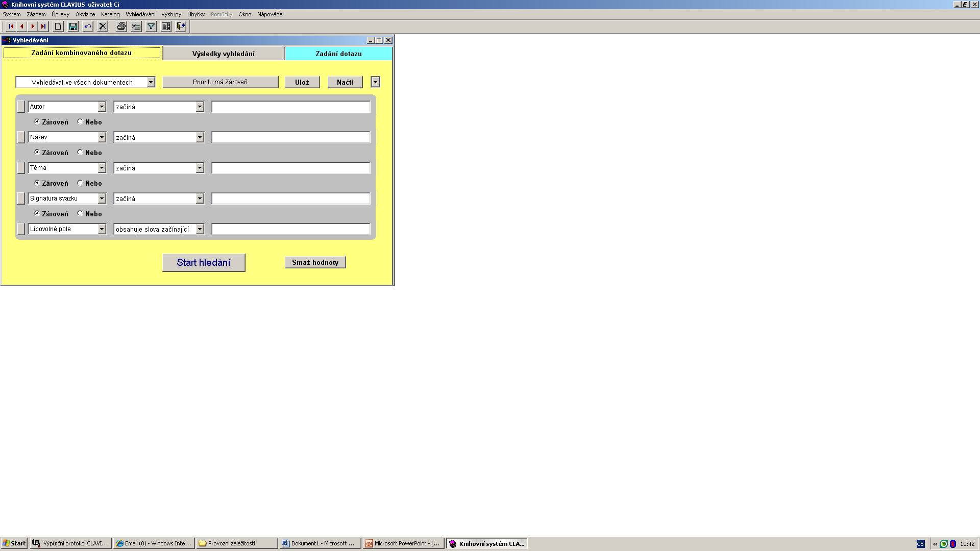Click Název search text input
This screenshot has height=551, width=980.
tap(291, 137)
